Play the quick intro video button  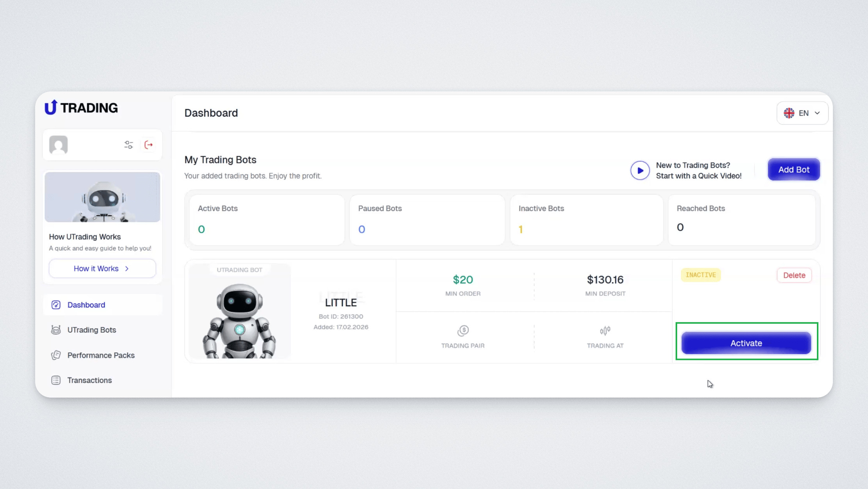640,170
